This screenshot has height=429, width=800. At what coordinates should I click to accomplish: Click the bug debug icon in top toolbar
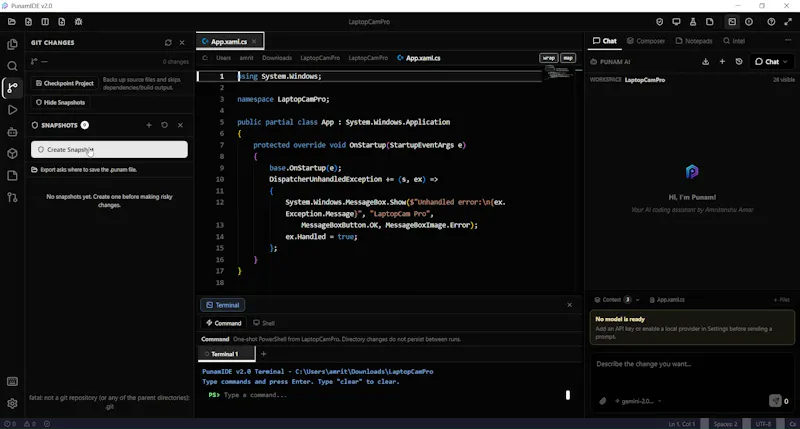[78, 22]
